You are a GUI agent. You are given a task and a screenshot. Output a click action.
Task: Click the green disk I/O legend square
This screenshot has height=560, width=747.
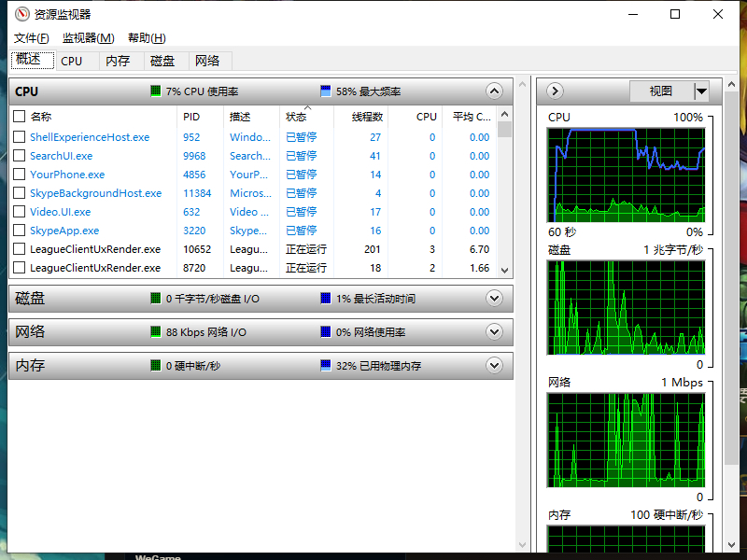(155, 299)
